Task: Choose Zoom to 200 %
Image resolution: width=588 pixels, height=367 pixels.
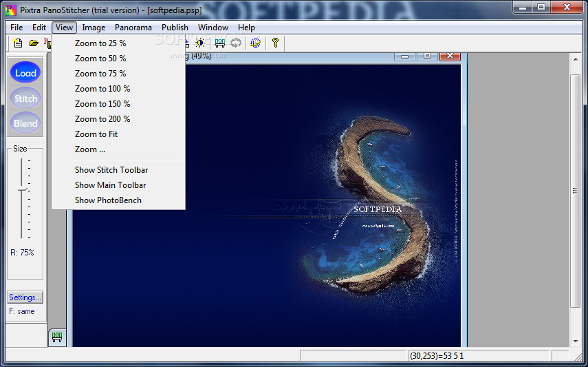Action: pyautogui.click(x=118, y=119)
